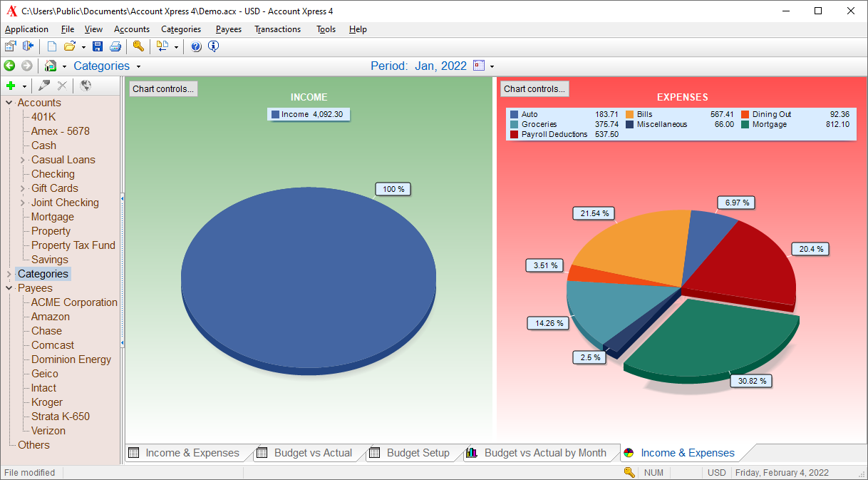This screenshot has width=868, height=480.
Task: Open the Transactions menu
Action: [277, 29]
